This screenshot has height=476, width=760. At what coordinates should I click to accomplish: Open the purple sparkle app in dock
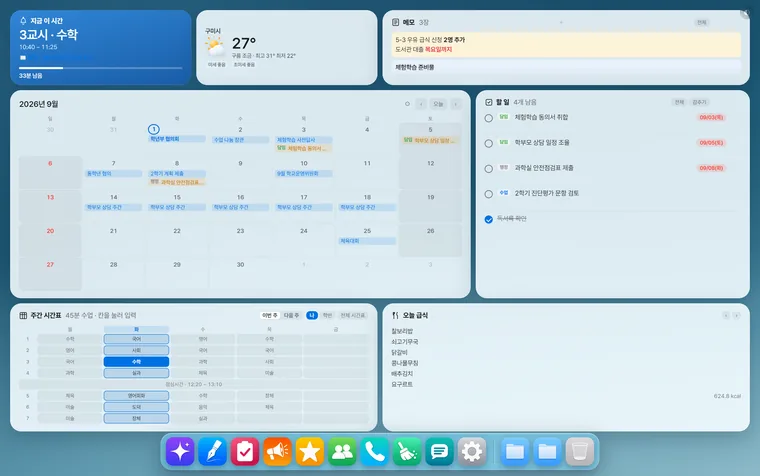tap(180, 452)
